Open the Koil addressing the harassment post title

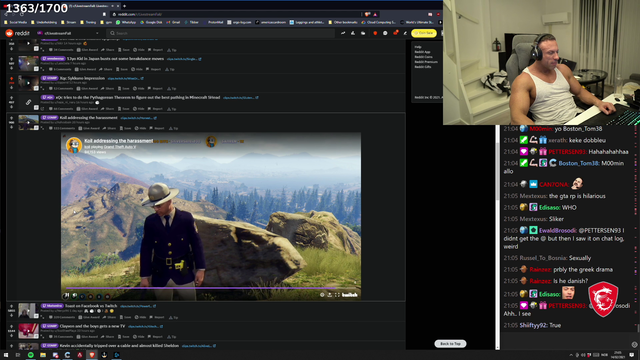point(89,118)
